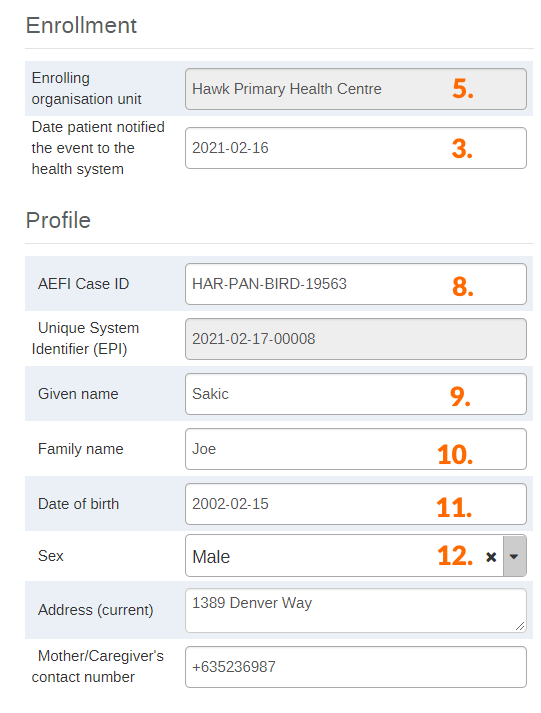Edit Mother/Caregiver's contact number field
The image size is (541, 713).
pos(356,667)
